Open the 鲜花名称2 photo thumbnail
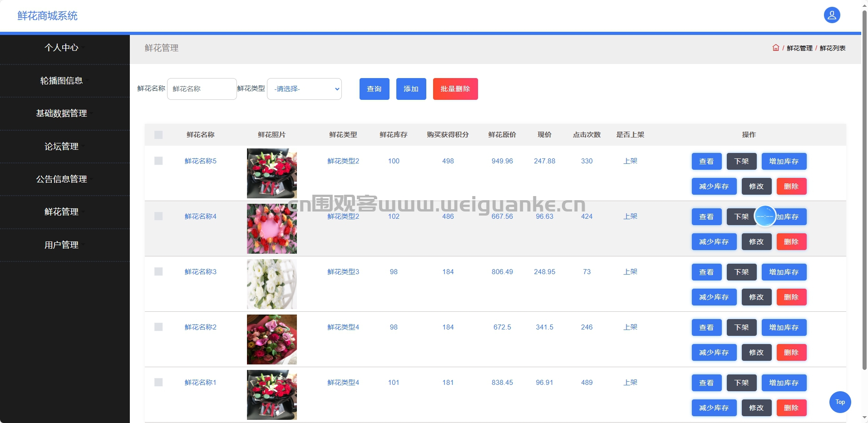 point(272,339)
